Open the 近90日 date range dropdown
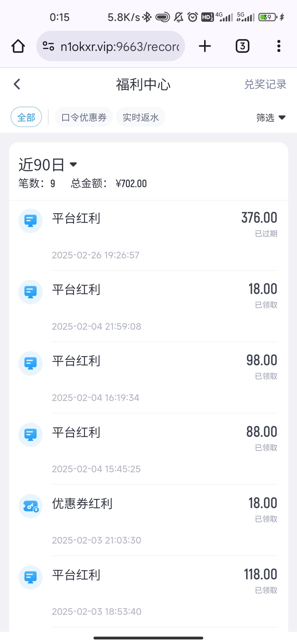 click(48, 165)
